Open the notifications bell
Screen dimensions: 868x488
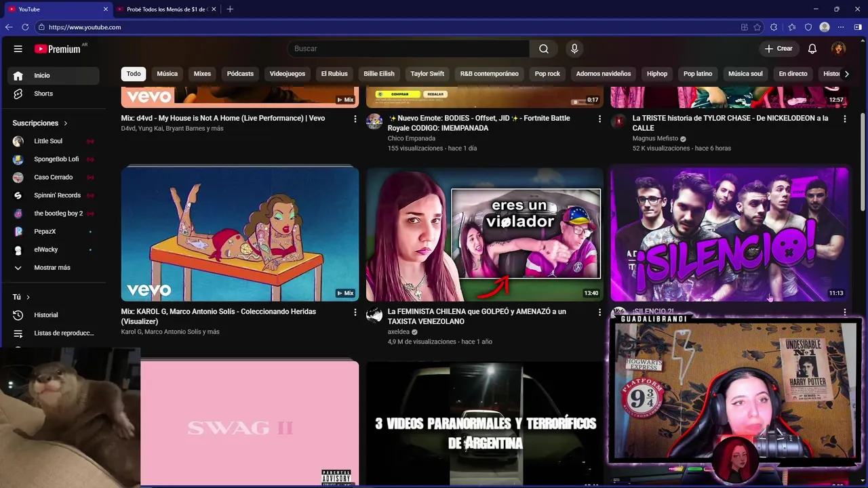812,49
